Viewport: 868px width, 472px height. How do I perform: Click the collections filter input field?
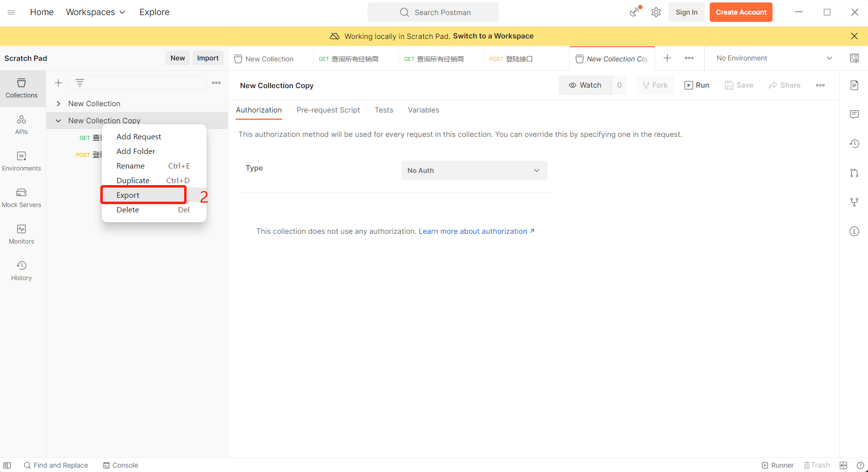(137, 83)
